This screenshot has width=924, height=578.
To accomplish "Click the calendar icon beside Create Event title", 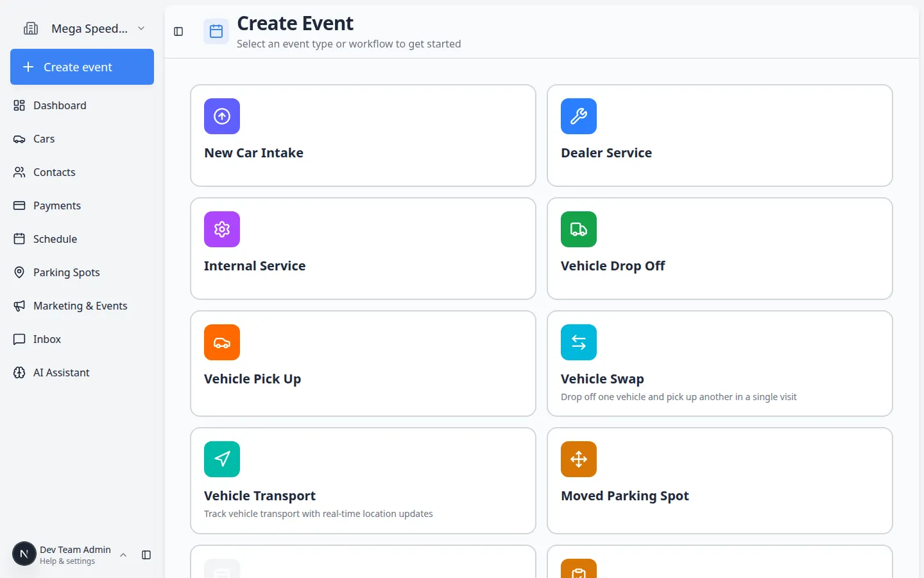I will (x=216, y=31).
